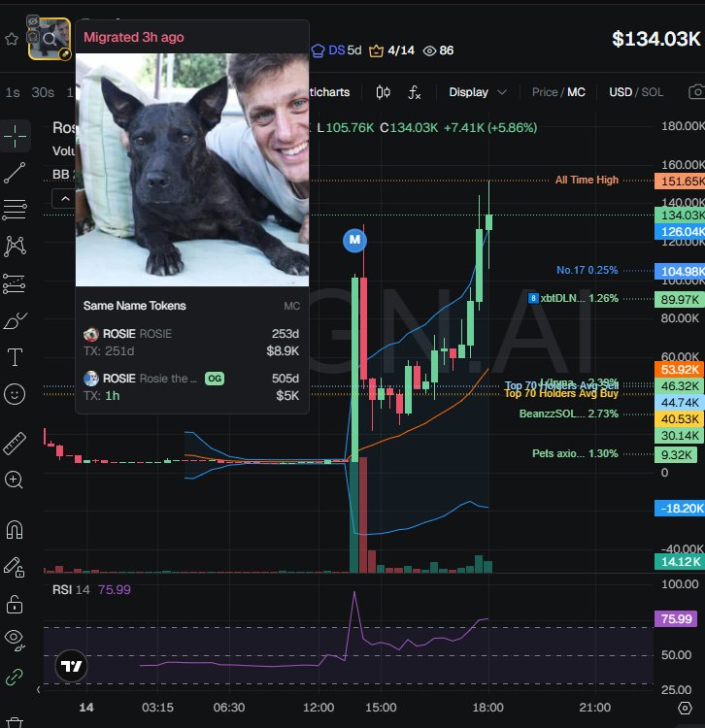Select the Text annotation tool

pyautogui.click(x=15, y=357)
